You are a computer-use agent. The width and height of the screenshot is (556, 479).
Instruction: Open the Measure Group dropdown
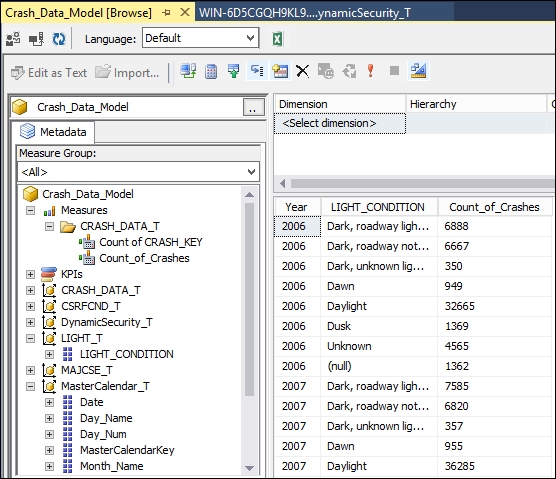(139, 172)
